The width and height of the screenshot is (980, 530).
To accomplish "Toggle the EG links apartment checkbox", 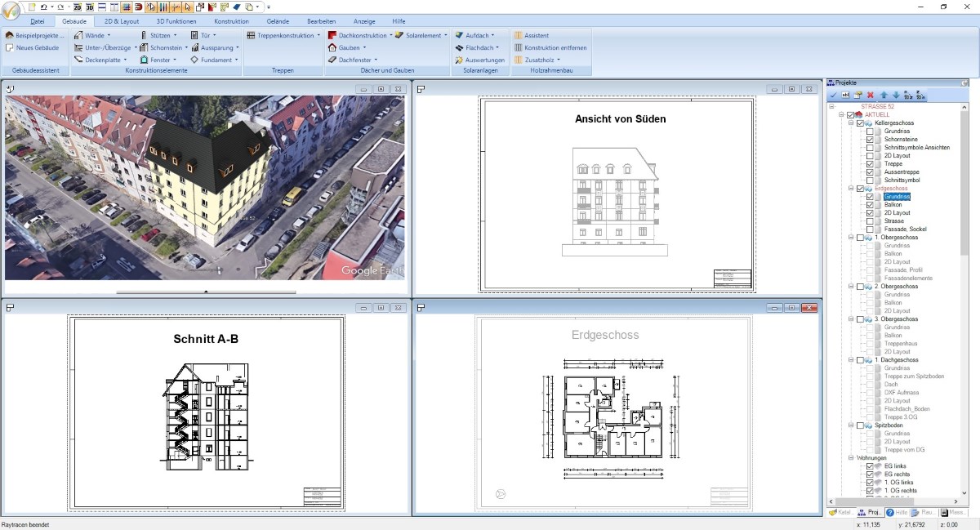I will click(870, 466).
